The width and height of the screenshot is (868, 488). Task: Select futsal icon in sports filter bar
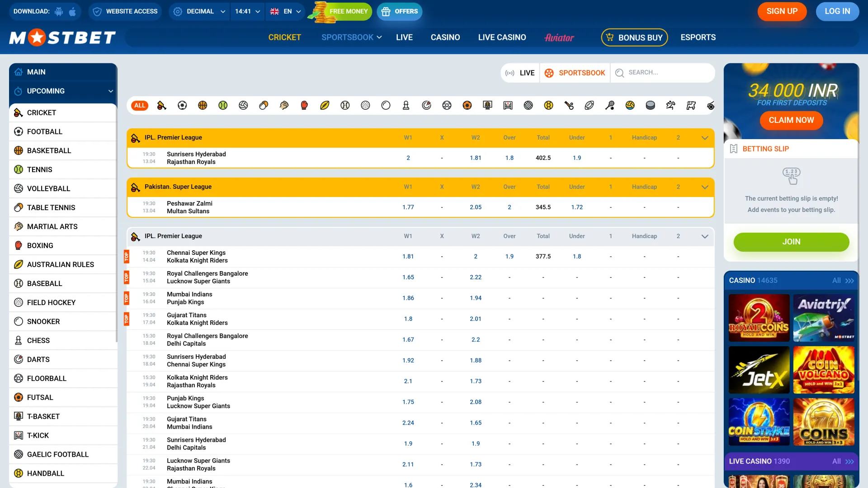tap(467, 105)
